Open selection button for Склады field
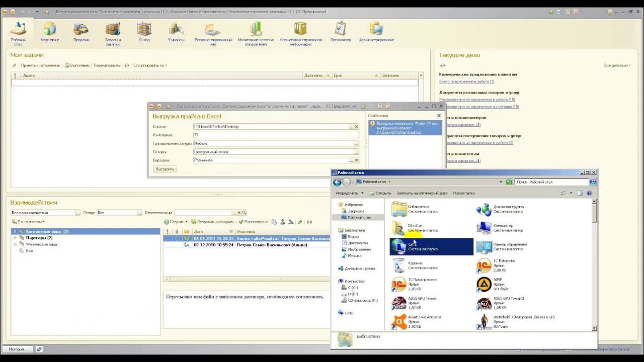 [x=356, y=152]
